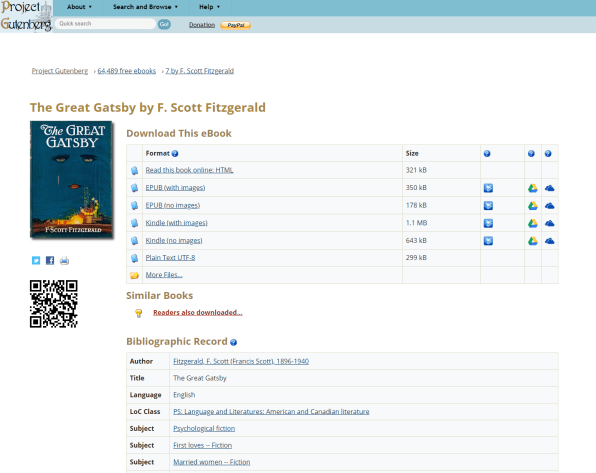Click the Format help question mark icon
596x473 pixels.
pos(175,154)
